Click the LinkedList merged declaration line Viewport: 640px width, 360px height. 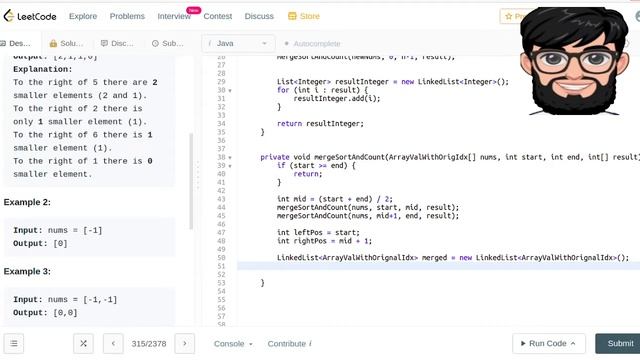click(453, 258)
